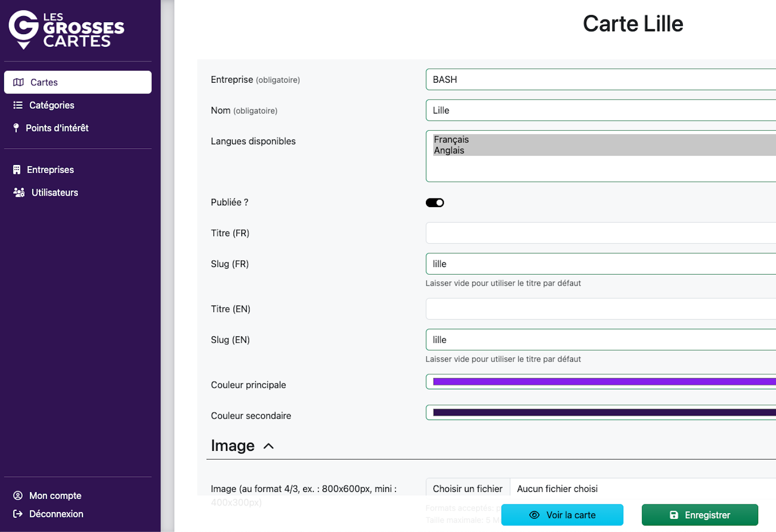Select Français in Langues disponibles list
Image resolution: width=776 pixels, height=532 pixels.
[451, 139]
